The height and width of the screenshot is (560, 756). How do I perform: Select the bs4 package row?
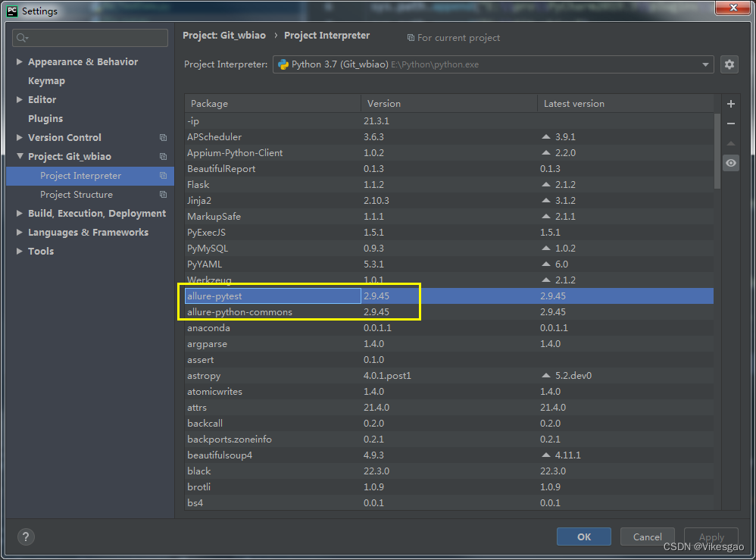449,503
